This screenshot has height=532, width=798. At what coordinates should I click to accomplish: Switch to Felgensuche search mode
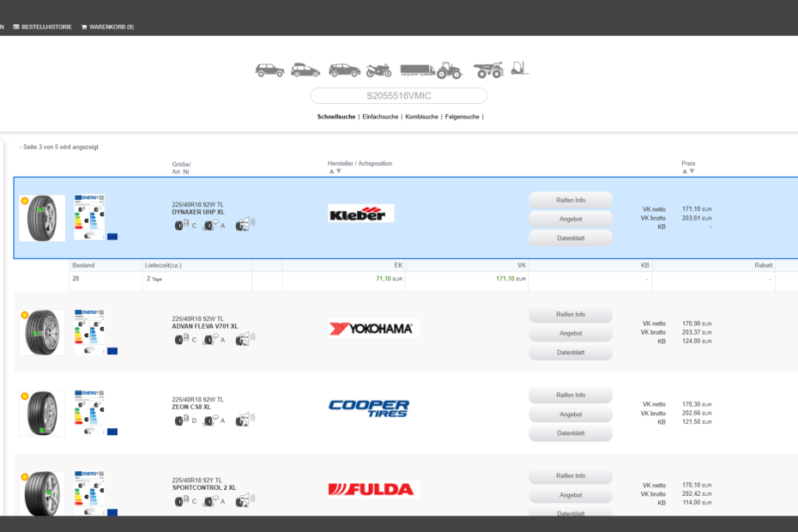[x=462, y=117]
